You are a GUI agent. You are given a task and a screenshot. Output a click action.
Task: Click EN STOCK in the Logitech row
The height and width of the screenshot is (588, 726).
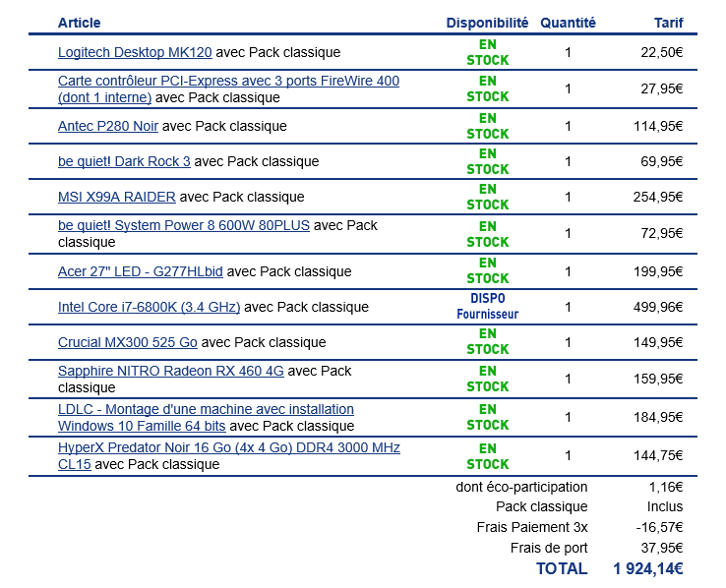(488, 52)
